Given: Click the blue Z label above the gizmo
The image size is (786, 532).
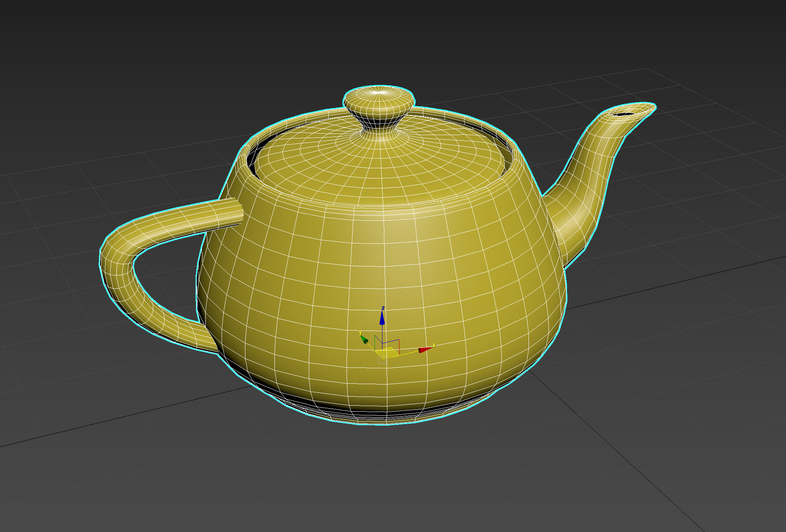Looking at the screenshot, I should (x=383, y=308).
